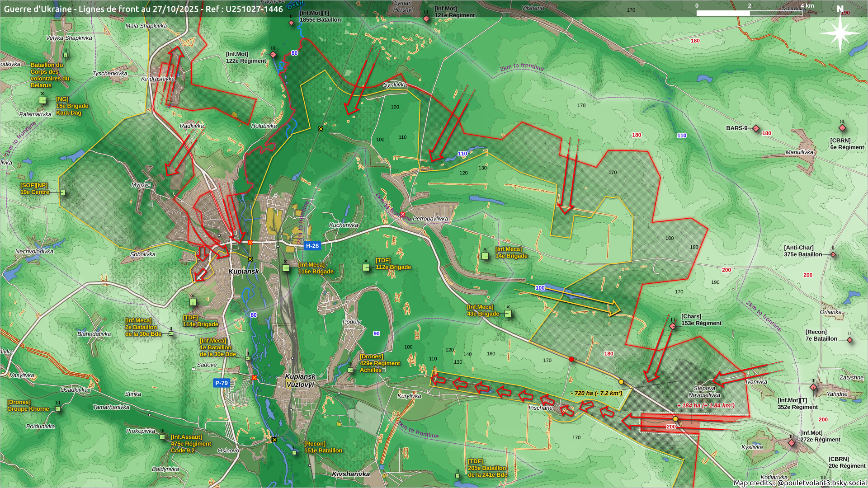The height and width of the screenshot is (488, 868).
Task: Click the kilometre scale bar
Action: point(749,13)
